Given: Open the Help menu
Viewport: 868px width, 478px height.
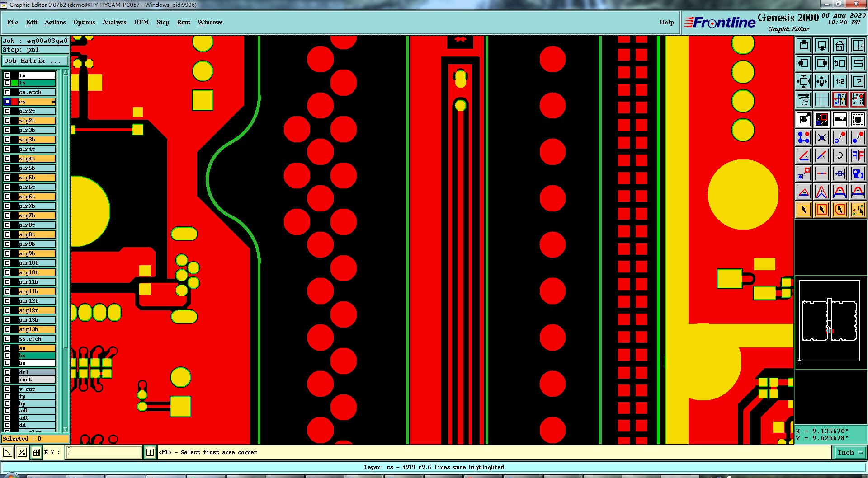Looking at the screenshot, I should point(667,22).
